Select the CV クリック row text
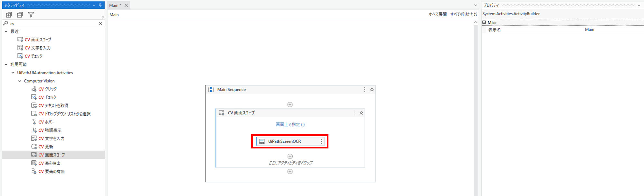This screenshot has height=196, width=644. pyautogui.click(x=48, y=89)
